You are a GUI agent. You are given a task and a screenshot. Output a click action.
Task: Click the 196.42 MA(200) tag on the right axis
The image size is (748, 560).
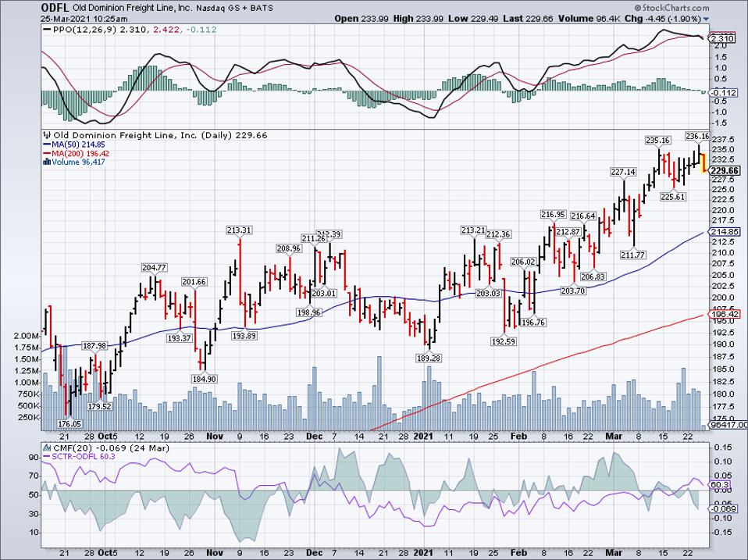tap(725, 314)
